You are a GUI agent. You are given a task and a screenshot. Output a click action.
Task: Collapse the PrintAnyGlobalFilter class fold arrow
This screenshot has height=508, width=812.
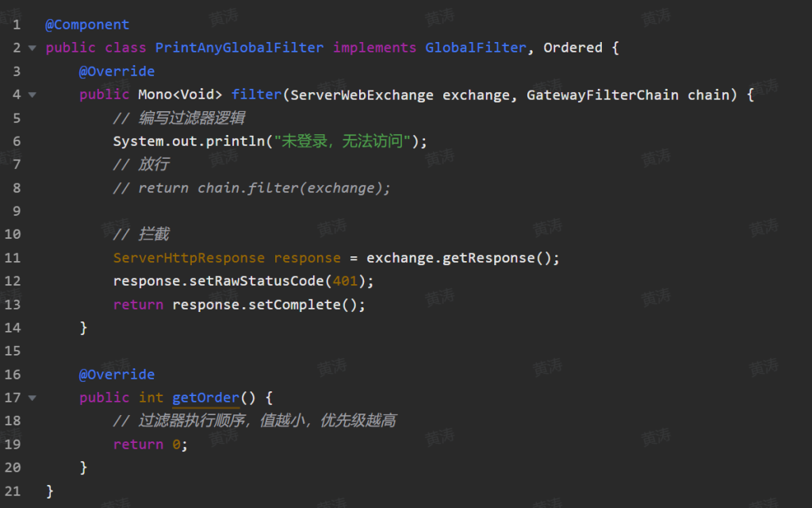(x=32, y=48)
